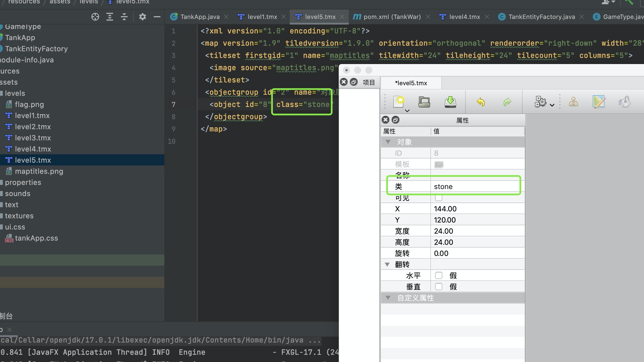
Task: Collapse the 对象 property group
Action: pyautogui.click(x=388, y=142)
